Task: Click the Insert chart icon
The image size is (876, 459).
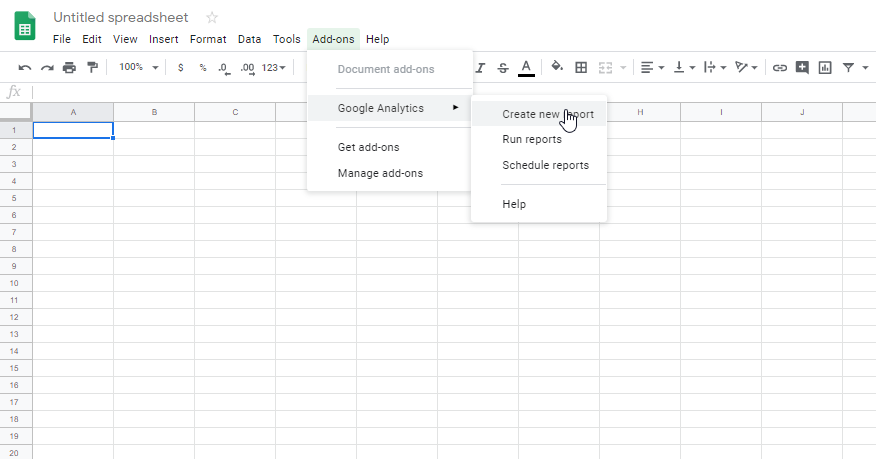Action: (x=825, y=68)
